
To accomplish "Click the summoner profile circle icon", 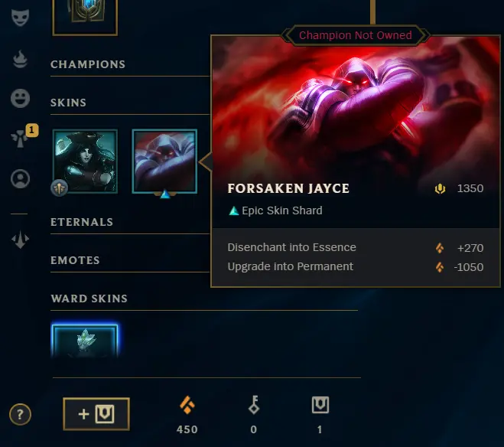I will [20, 178].
